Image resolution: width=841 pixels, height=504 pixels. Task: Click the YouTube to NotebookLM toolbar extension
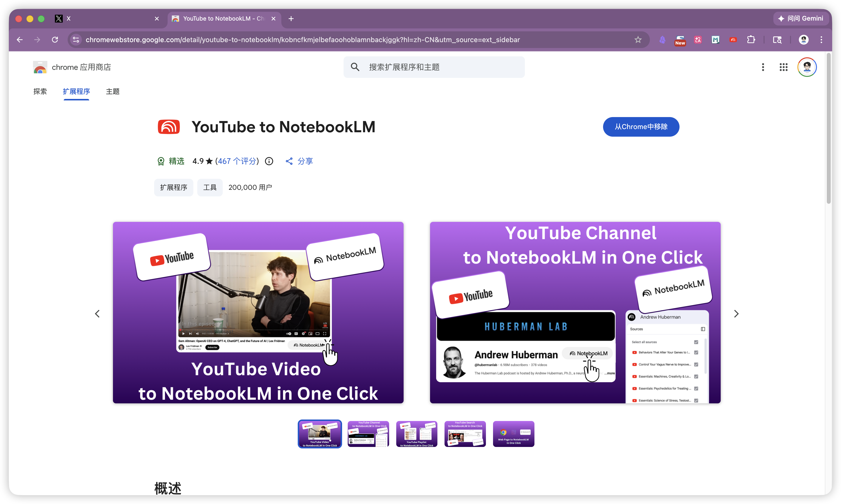[733, 40]
